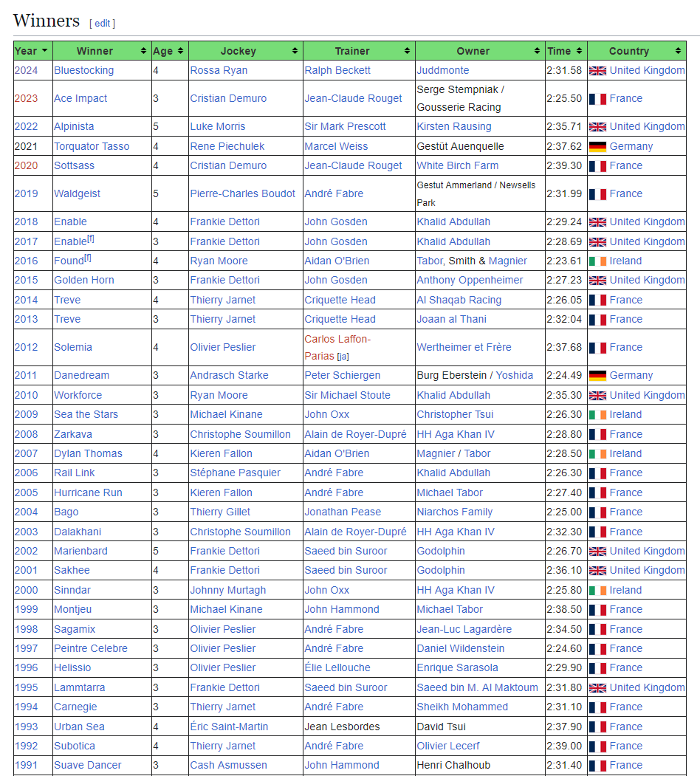Screen dimensions: 700x776
Task: Click France flag in 2004 row
Action: tap(597, 512)
